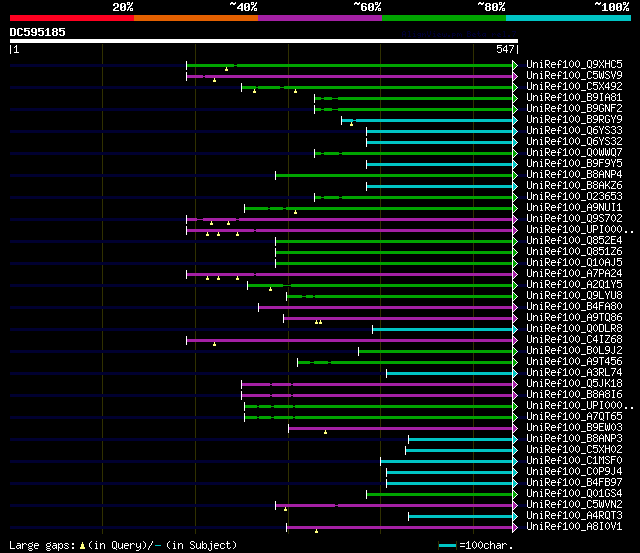640x553 pixels.
Task: Select the UniRef100_Q9LYU8 label
Action: (x=574, y=296)
